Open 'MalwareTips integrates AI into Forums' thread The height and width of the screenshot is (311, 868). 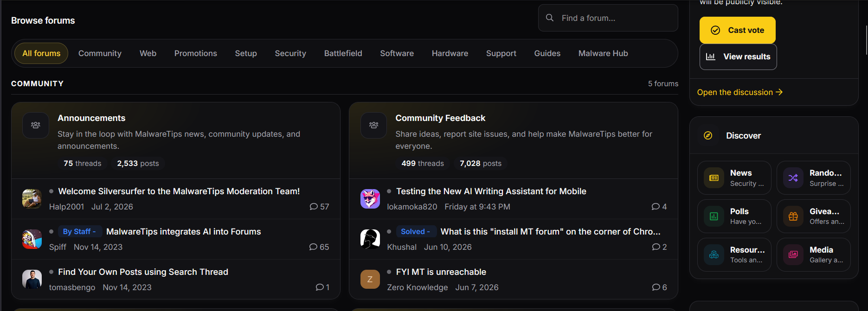(x=184, y=232)
